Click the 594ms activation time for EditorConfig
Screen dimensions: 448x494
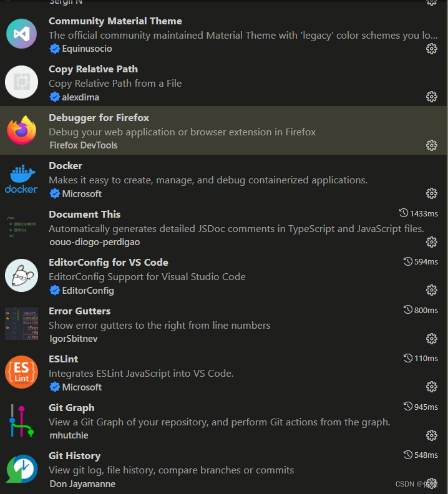(x=421, y=261)
